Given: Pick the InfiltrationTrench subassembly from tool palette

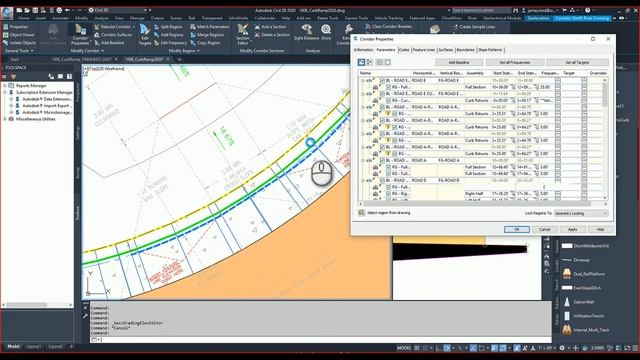Looking at the screenshot, I should tap(584, 316).
